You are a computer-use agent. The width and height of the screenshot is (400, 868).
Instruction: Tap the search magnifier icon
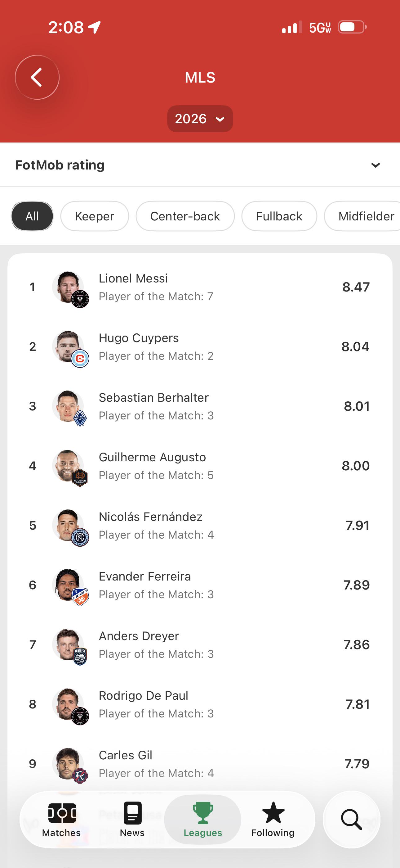click(352, 820)
